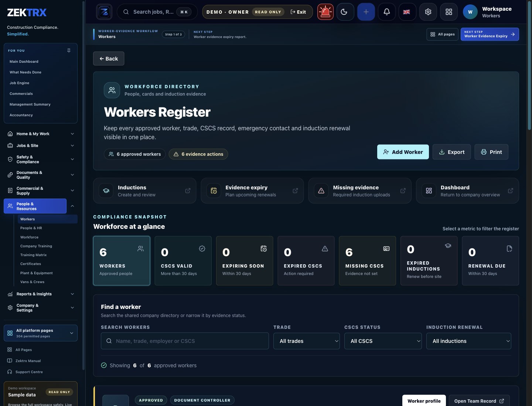The width and height of the screenshot is (532, 406).
Task: Select Plant & Equipment sidebar item
Action: click(36, 273)
